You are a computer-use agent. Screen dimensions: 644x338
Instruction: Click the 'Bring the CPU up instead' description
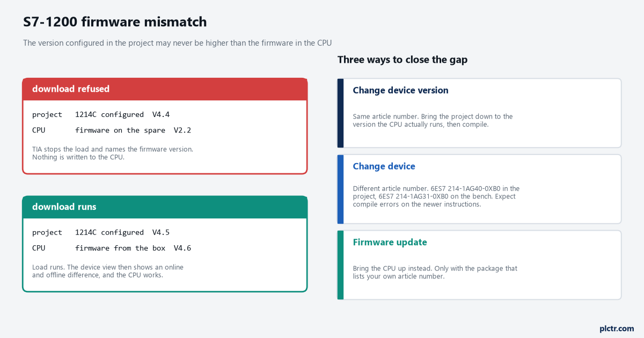[435, 272]
